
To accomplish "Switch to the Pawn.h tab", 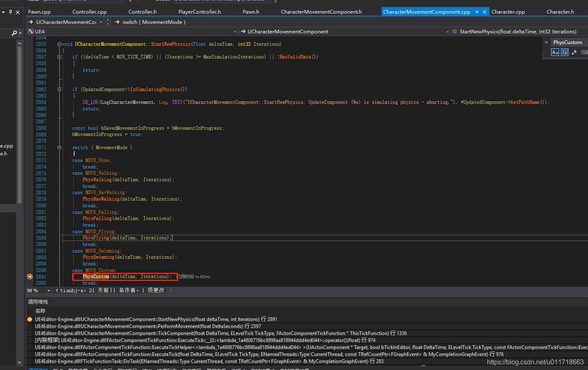I will point(251,12).
